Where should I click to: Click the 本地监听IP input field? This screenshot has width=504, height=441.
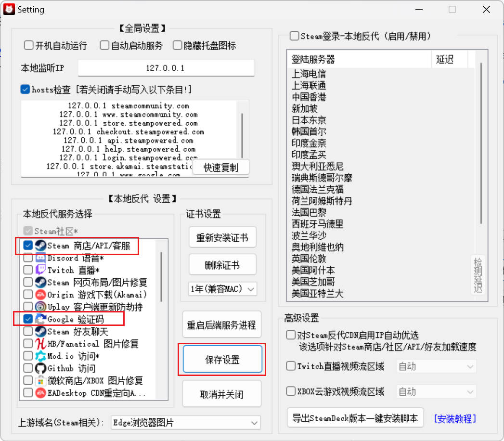166,68
